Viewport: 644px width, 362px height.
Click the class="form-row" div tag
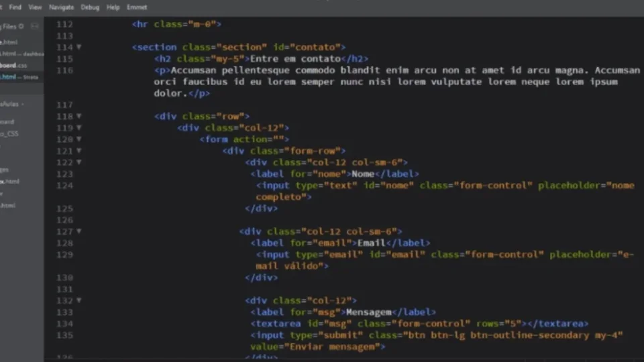pyautogui.click(x=284, y=151)
